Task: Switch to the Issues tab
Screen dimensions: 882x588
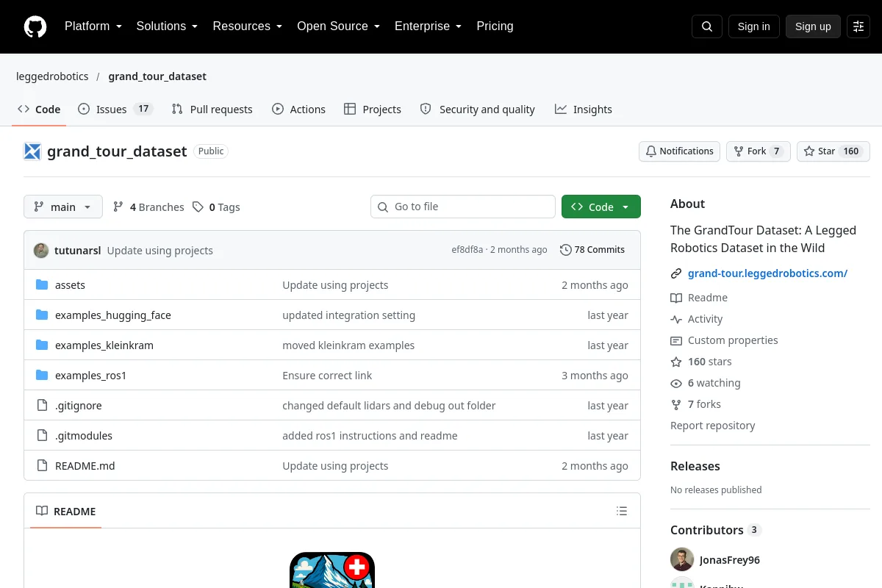Action: pos(115,110)
